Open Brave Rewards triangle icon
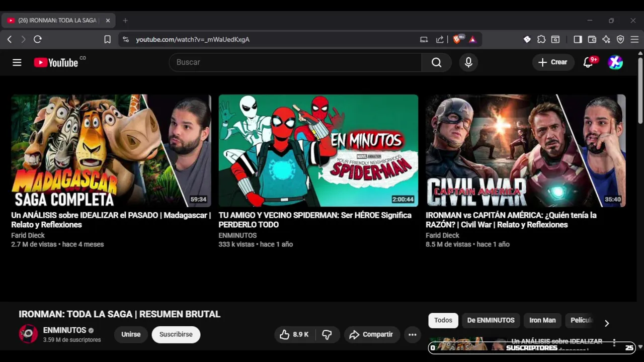The image size is (644, 362). click(x=472, y=39)
